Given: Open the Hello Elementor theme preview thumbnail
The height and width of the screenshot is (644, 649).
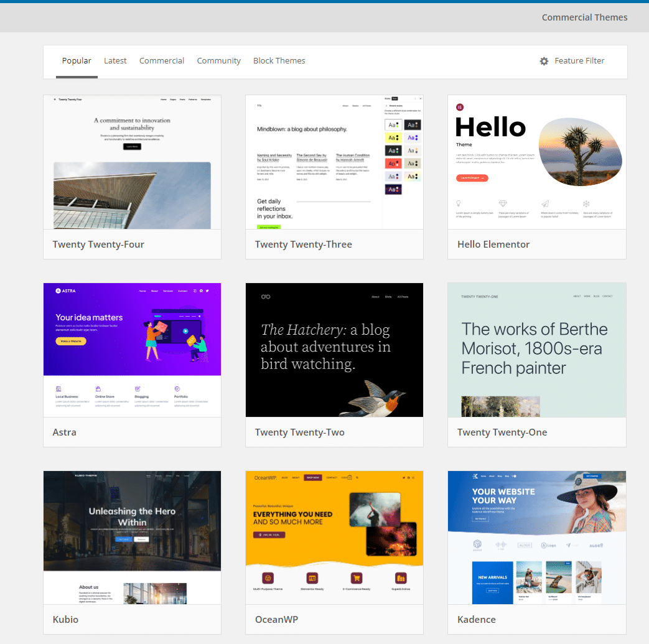Looking at the screenshot, I should click(537, 162).
